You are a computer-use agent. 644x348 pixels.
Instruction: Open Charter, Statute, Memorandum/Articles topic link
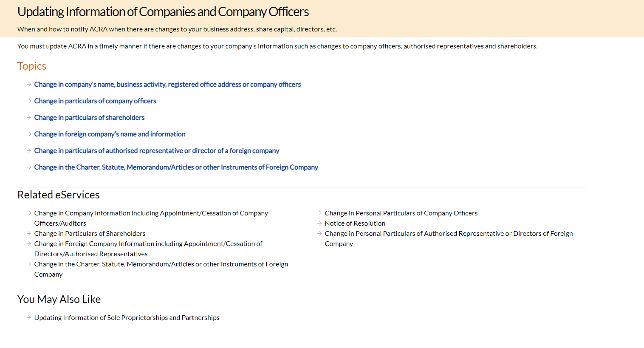(176, 167)
